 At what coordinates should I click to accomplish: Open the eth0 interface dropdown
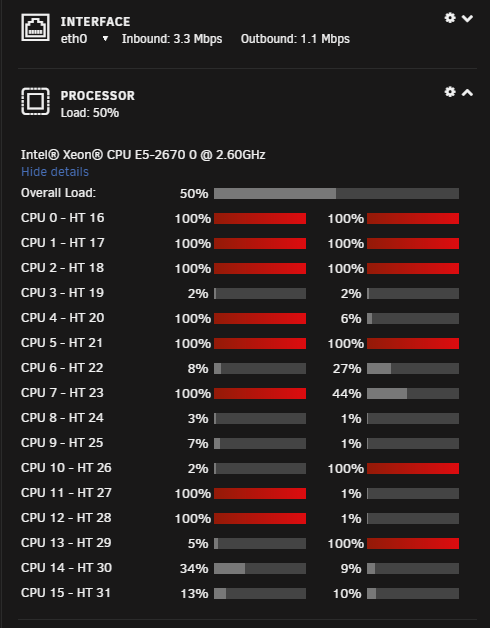pos(85,39)
